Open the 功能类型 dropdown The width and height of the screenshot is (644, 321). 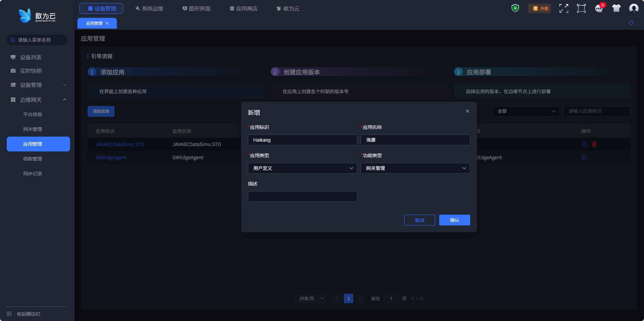[x=415, y=168]
